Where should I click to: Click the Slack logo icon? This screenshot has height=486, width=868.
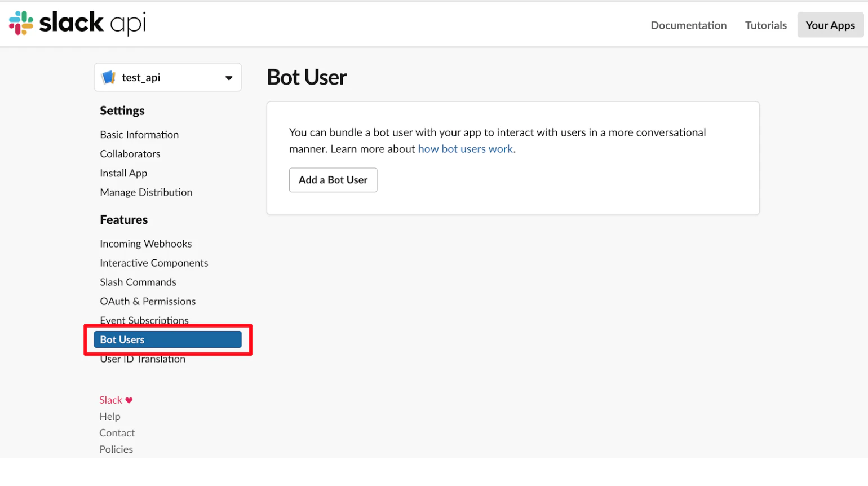[x=21, y=23]
